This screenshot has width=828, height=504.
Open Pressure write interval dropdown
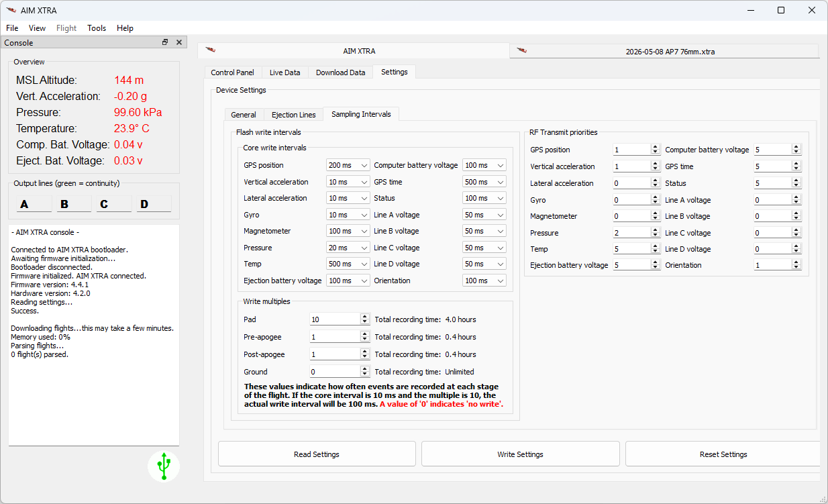(348, 248)
